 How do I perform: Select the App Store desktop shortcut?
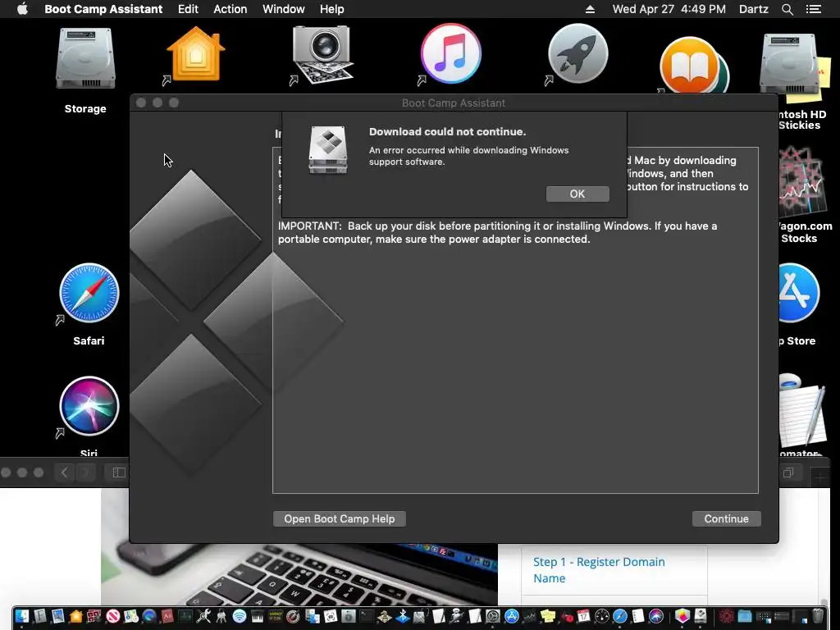pyautogui.click(x=798, y=293)
